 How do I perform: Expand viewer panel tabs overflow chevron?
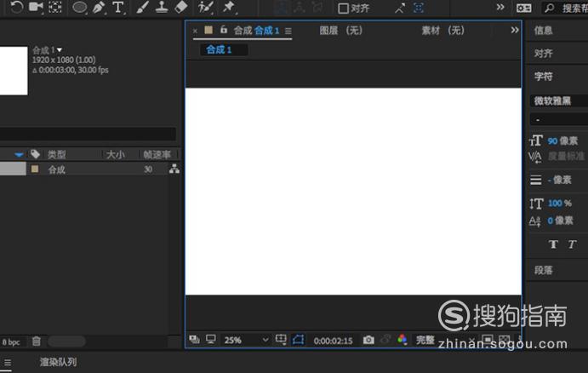tap(515, 30)
